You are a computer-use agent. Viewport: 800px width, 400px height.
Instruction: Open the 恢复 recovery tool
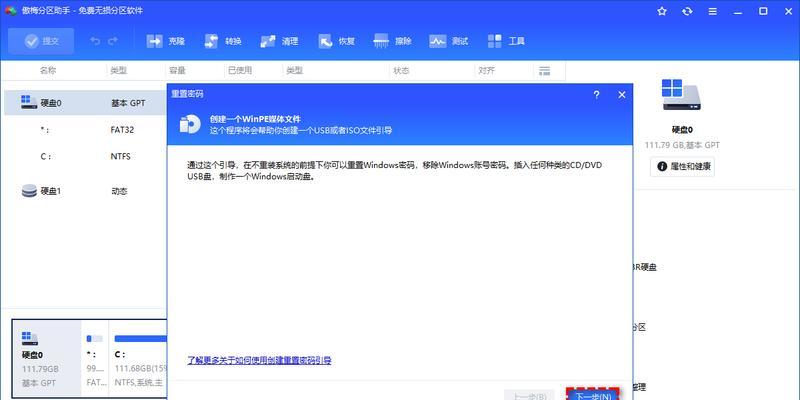coord(336,41)
